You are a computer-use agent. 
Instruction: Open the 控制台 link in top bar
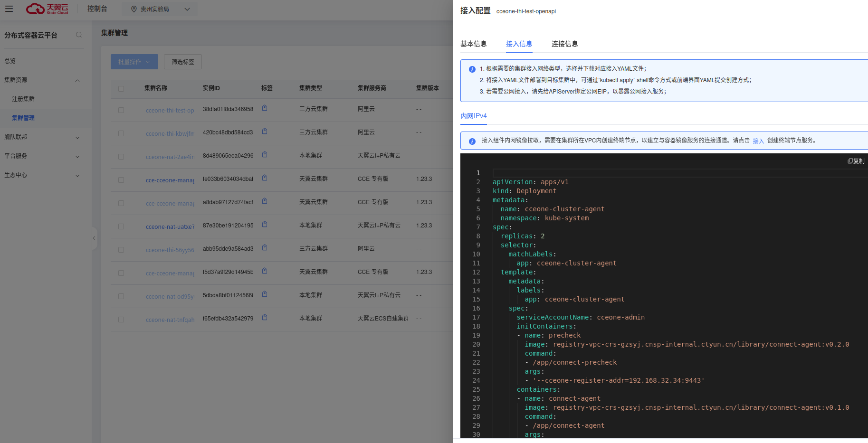97,9
